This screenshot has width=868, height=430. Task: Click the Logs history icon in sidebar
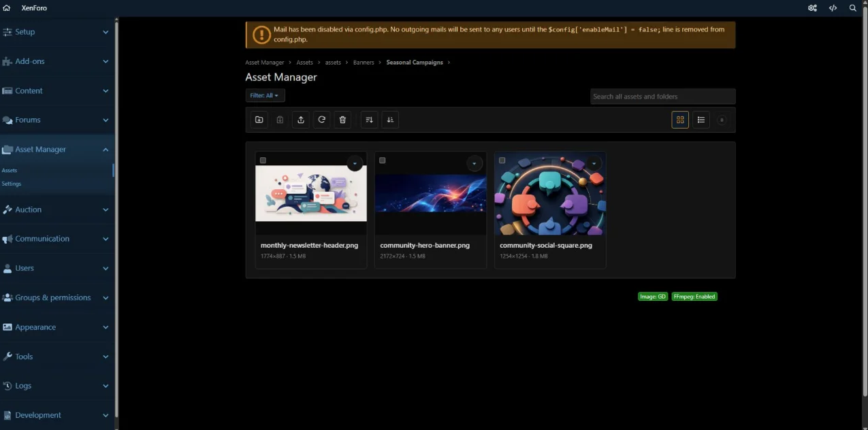(x=7, y=386)
